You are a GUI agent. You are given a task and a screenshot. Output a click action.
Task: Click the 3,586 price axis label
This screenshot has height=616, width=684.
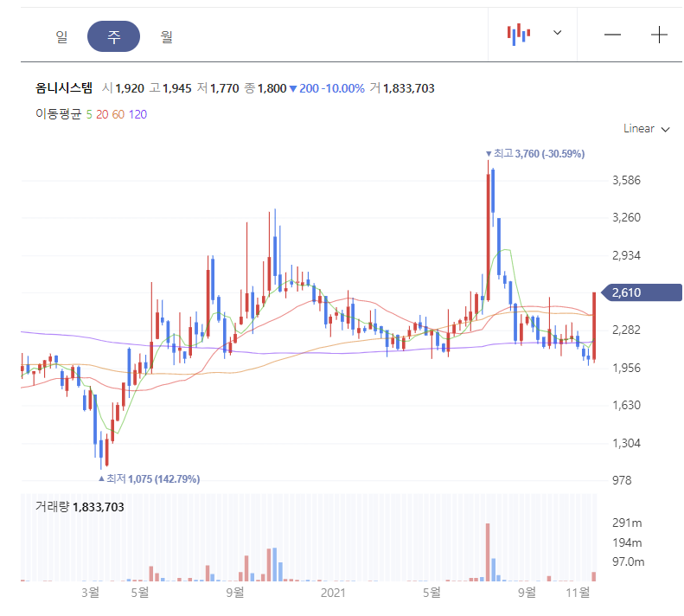coord(626,180)
